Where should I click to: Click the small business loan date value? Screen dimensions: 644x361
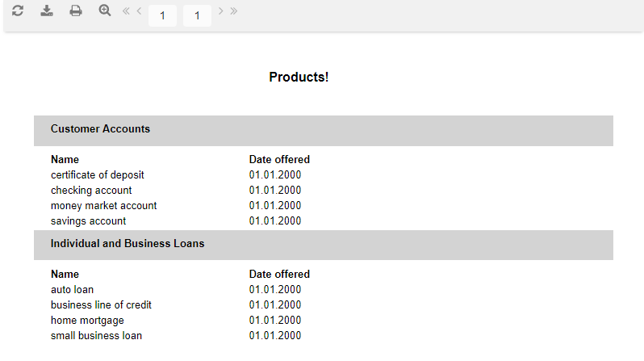click(x=275, y=335)
